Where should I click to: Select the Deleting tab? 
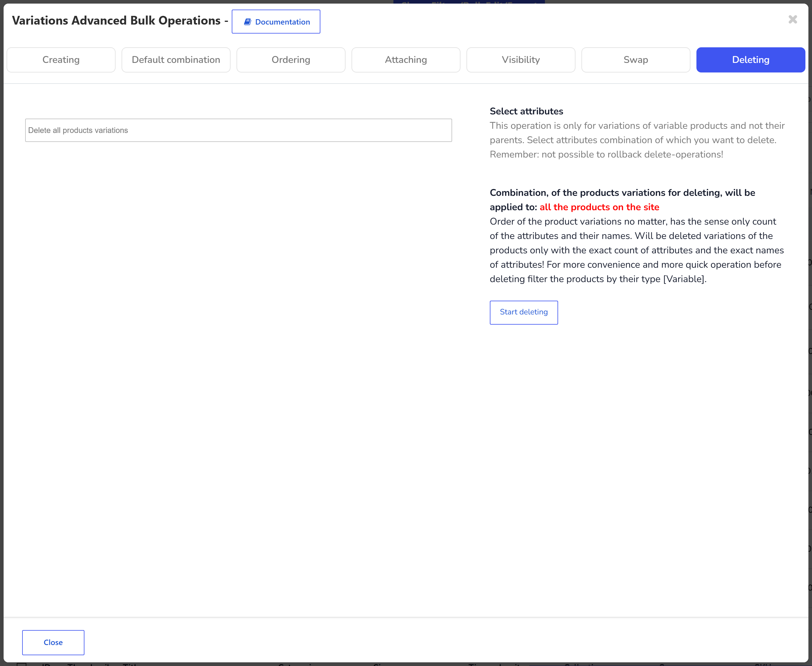tap(751, 60)
